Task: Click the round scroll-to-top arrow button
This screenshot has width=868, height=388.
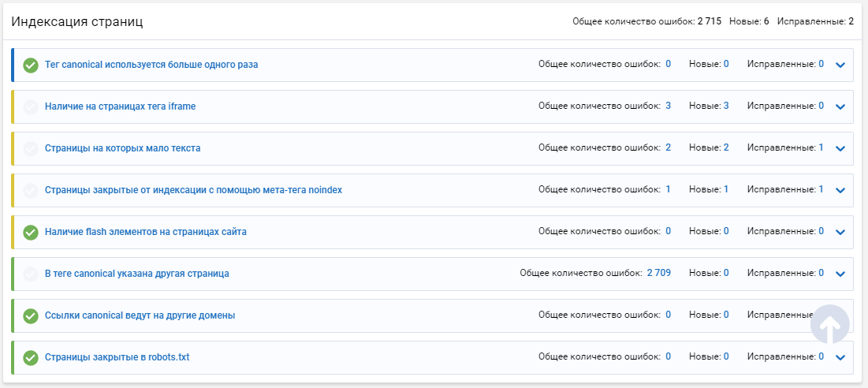Action: [830, 324]
